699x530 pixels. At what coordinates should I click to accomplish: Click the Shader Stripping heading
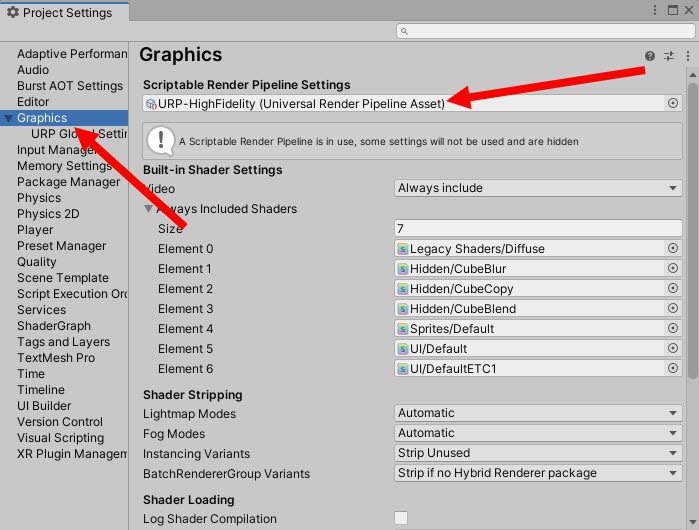point(193,395)
